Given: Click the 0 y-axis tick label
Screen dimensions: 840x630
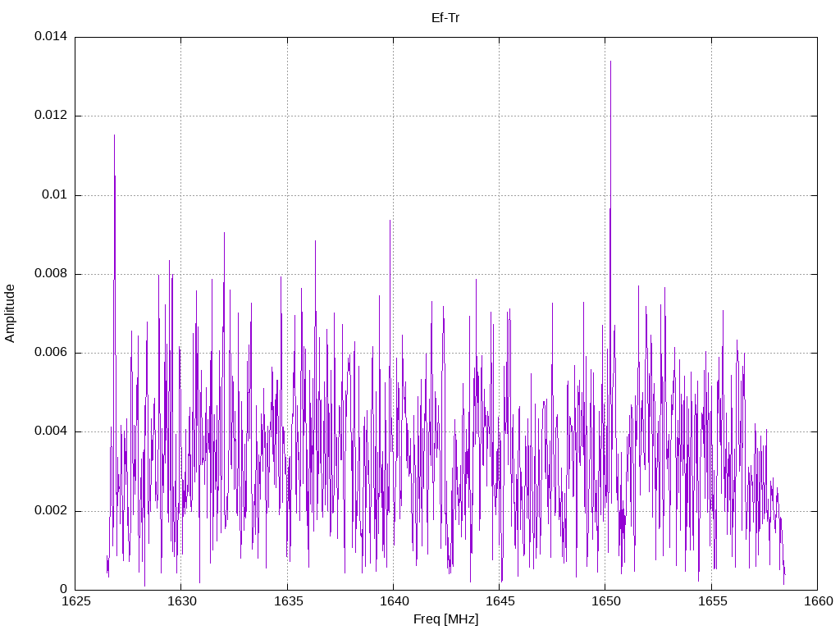Looking at the screenshot, I should [x=63, y=589].
